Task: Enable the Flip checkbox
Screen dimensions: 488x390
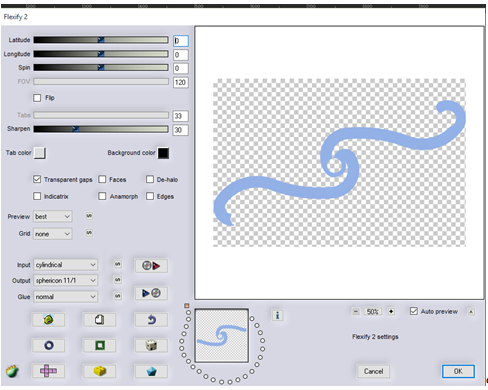Action: pyautogui.click(x=37, y=98)
